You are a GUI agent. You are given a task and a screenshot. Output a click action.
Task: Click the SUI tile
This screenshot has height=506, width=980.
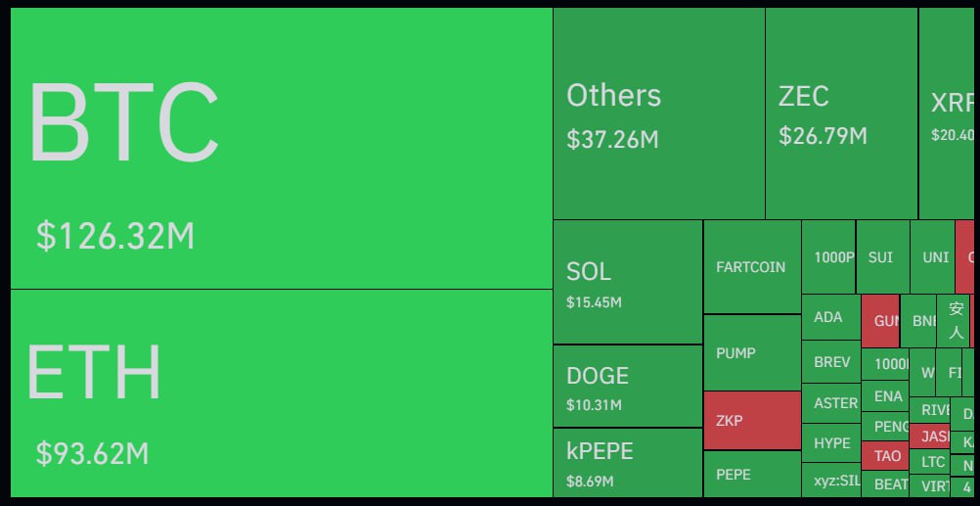pos(881,257)
